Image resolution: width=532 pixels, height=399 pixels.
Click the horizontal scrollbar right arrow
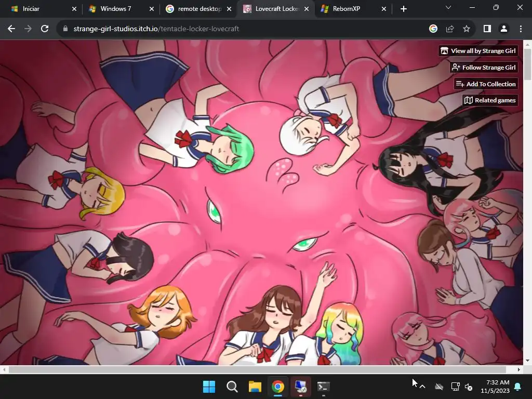[519, 369]
